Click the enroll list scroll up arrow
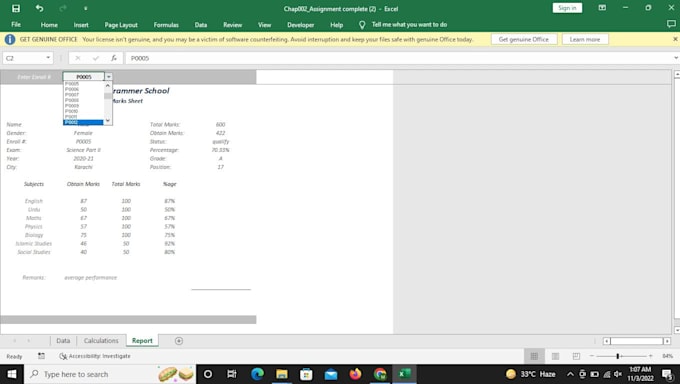The height and width of the screenshot is (384, 680). point(108,85)
